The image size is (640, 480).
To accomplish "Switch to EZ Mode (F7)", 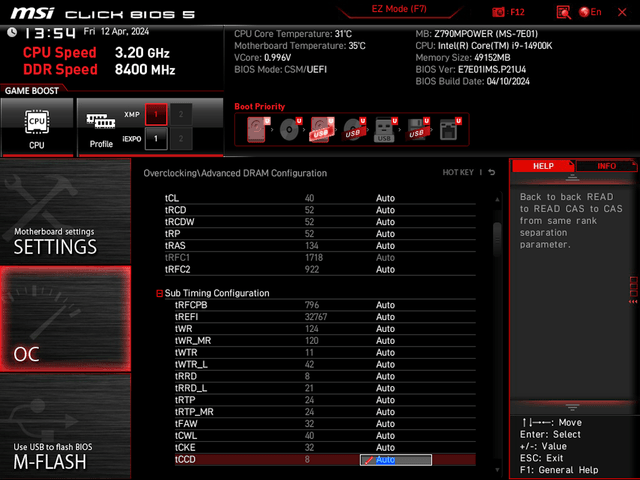I will [x=399, y=9].
